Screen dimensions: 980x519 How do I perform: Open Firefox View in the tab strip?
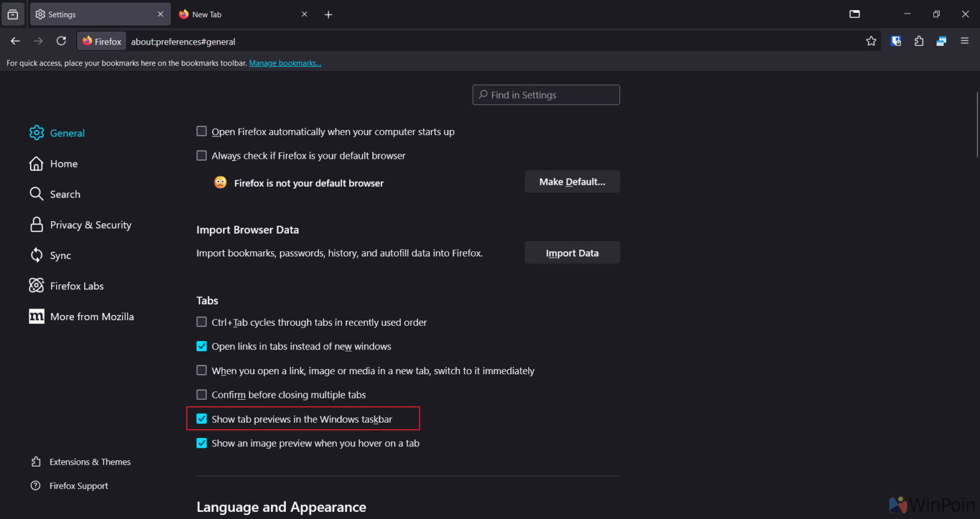[x=13, y=13]
